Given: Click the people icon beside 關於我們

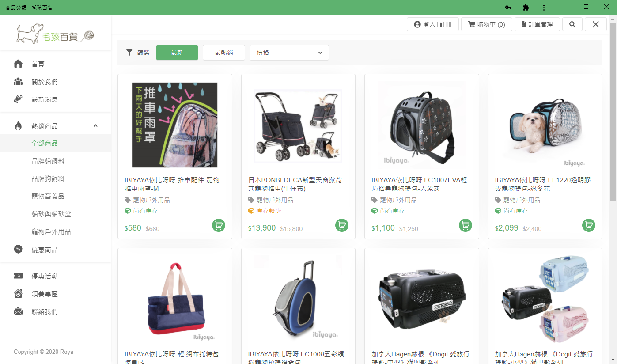Looking at the screenshot, I should coord(18,82).
